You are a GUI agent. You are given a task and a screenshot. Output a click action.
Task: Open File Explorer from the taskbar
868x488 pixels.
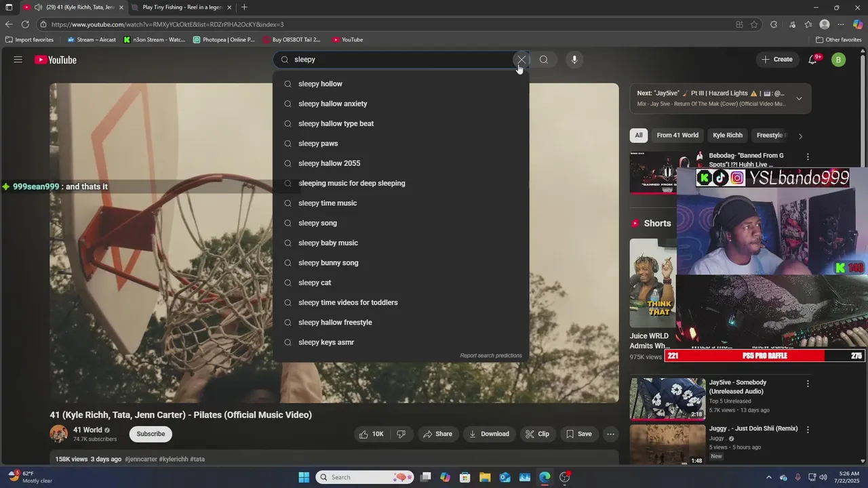click(x=485, y=477)
